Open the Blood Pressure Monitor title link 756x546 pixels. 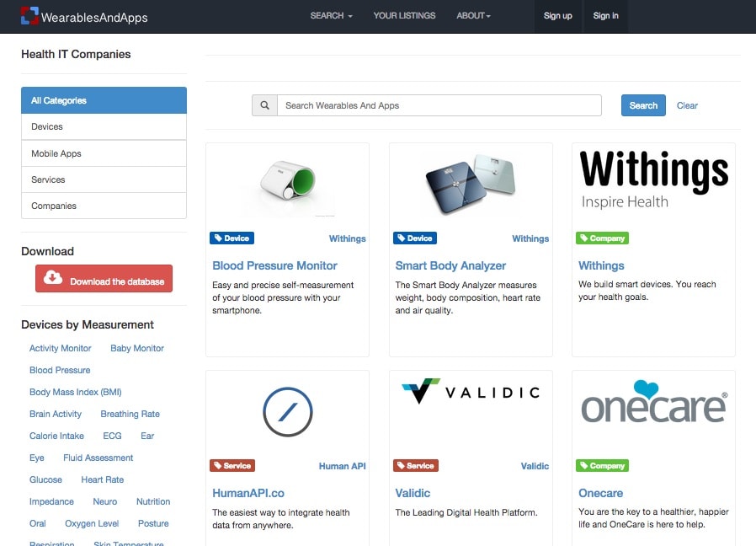(x=274, y=265)
